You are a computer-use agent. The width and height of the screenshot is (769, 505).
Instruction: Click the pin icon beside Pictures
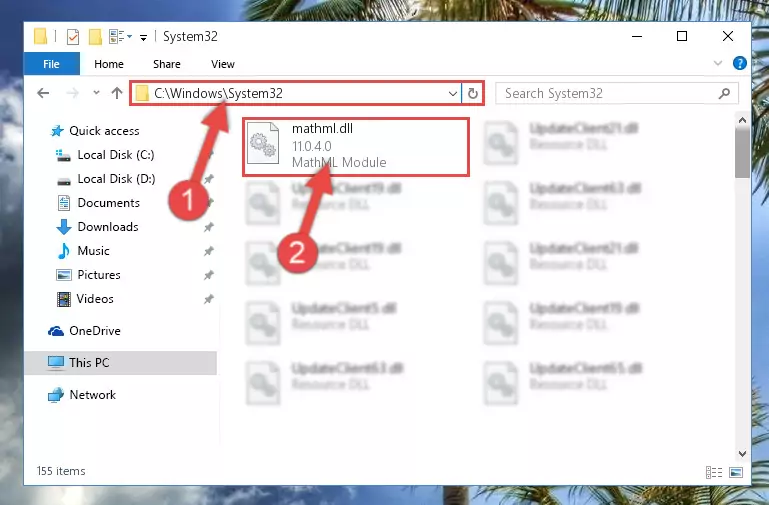208,275
